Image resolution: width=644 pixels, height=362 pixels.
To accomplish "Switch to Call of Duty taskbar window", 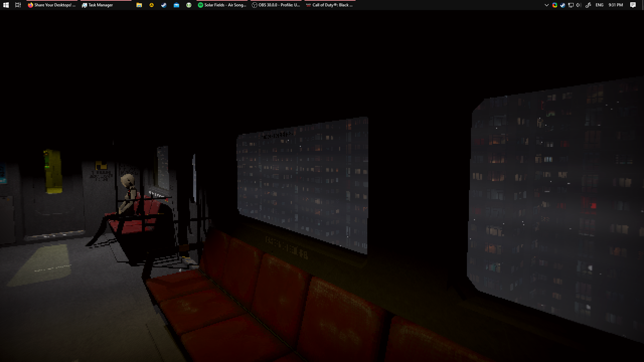I will pyautogui.click(x=330, y=5).
